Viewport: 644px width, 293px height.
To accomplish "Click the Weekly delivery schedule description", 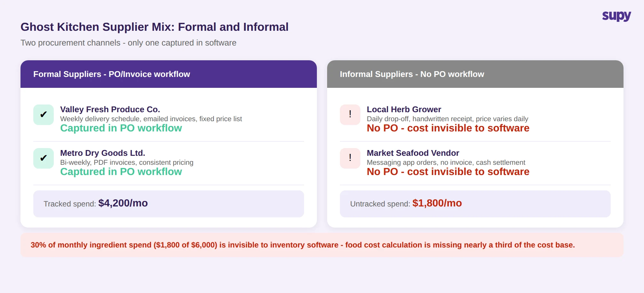I will (151, 119).
